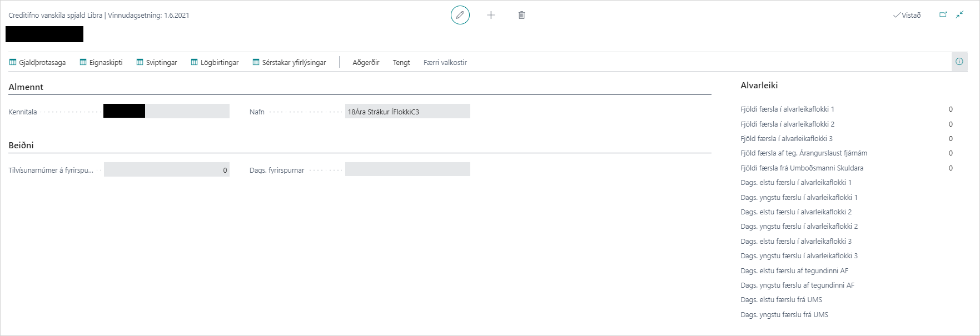Click the trash delete icon
The height and width of the screenshot is (336, 980).
pos(521,15)
